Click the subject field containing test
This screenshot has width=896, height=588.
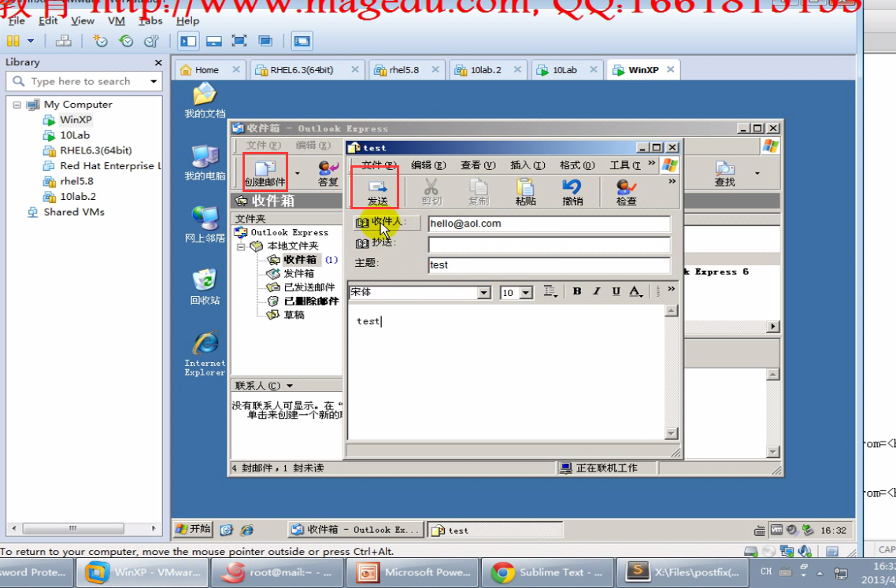click(x=549, y=265)
